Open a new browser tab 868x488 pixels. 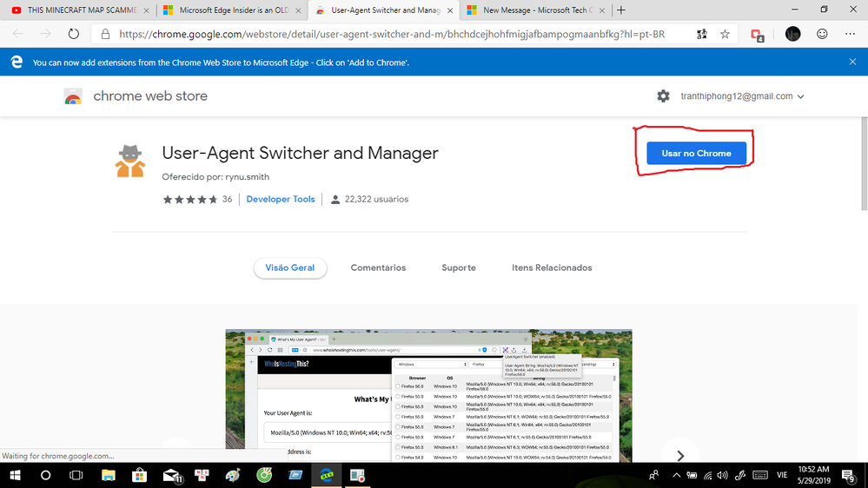[621, 10]
